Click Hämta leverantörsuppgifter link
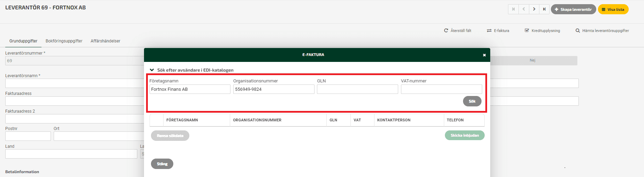Screen dimensions: 644x177 point(602,31)
